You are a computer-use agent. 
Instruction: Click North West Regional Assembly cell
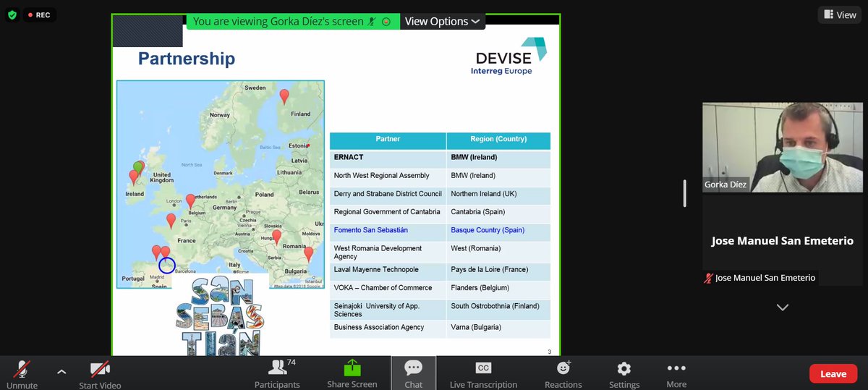[388, 176]
